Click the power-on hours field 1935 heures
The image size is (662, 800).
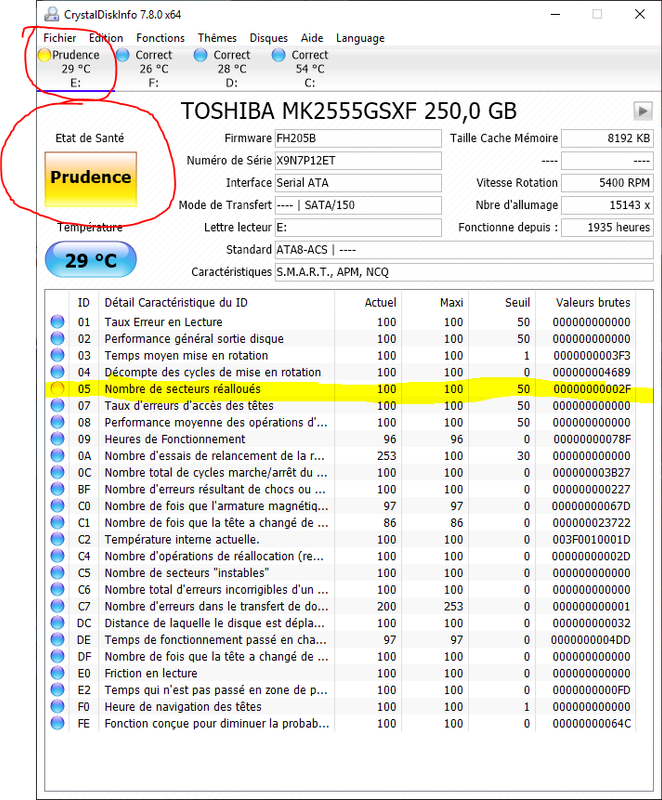(x=607, y=228)
